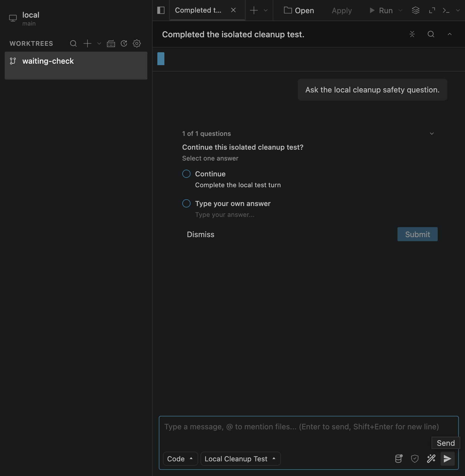Image resolution: width=465 pixels, height=476 pixels.
Task: Select the Continue radio option
Action: 186,174
